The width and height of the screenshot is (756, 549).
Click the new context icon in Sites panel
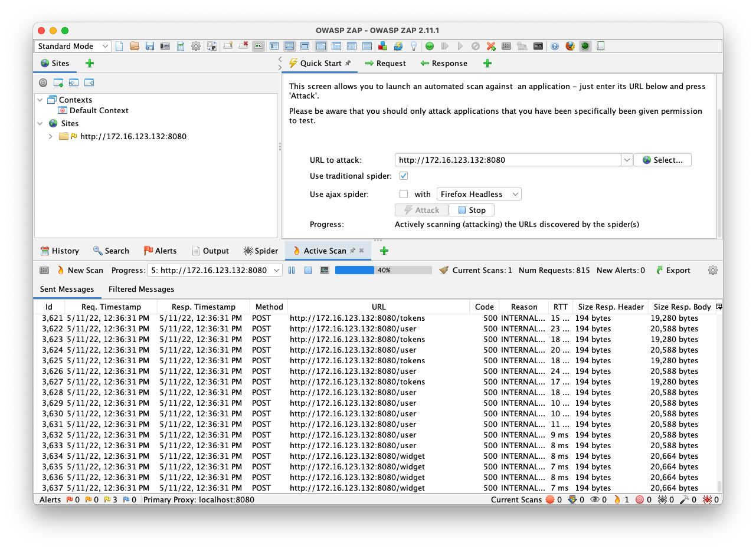(x=58, y=83)
